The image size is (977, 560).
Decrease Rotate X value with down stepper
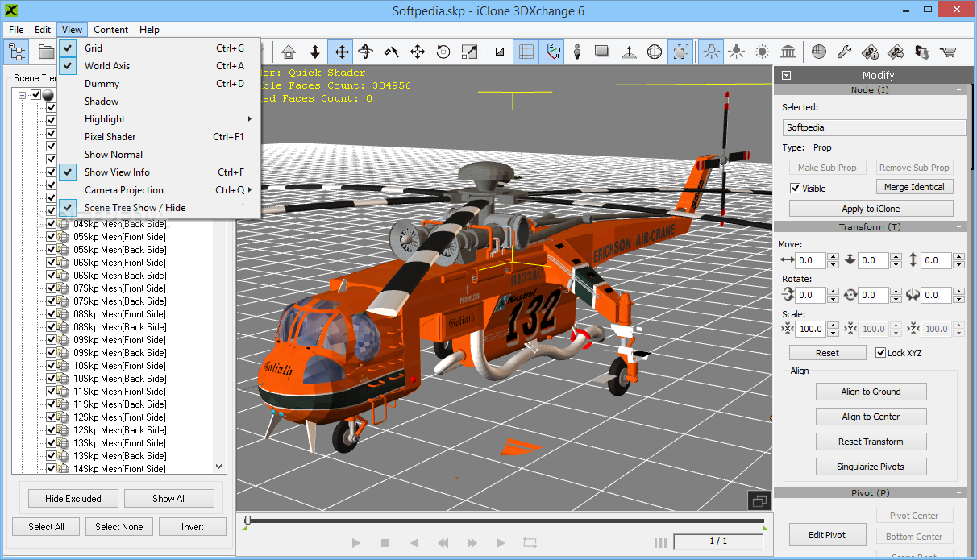[x=832, y=299]
